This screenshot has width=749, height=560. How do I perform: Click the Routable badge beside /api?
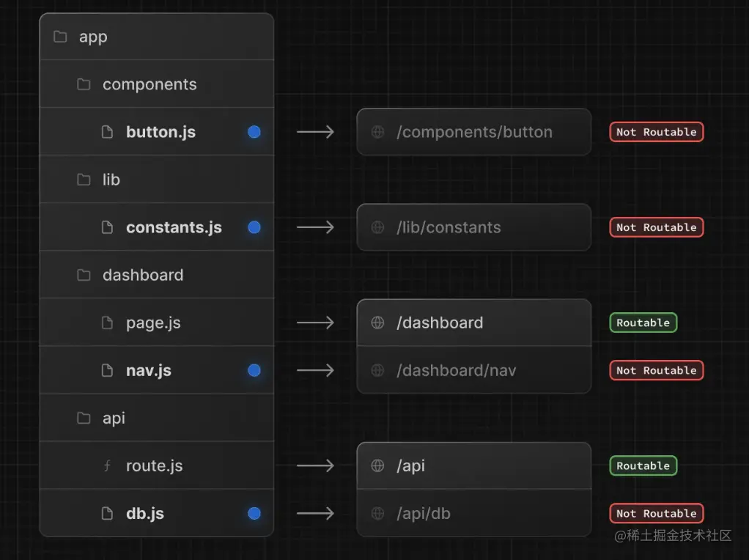643,466
